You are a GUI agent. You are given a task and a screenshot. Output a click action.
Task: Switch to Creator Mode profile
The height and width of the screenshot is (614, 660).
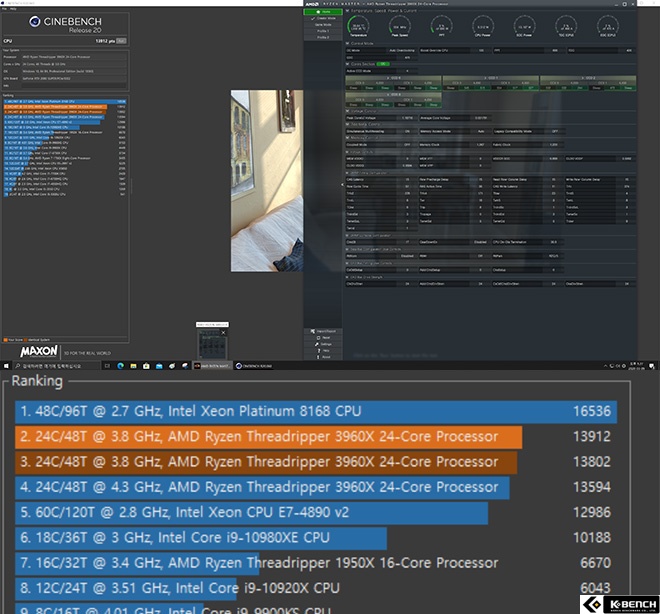coord(323,19)
